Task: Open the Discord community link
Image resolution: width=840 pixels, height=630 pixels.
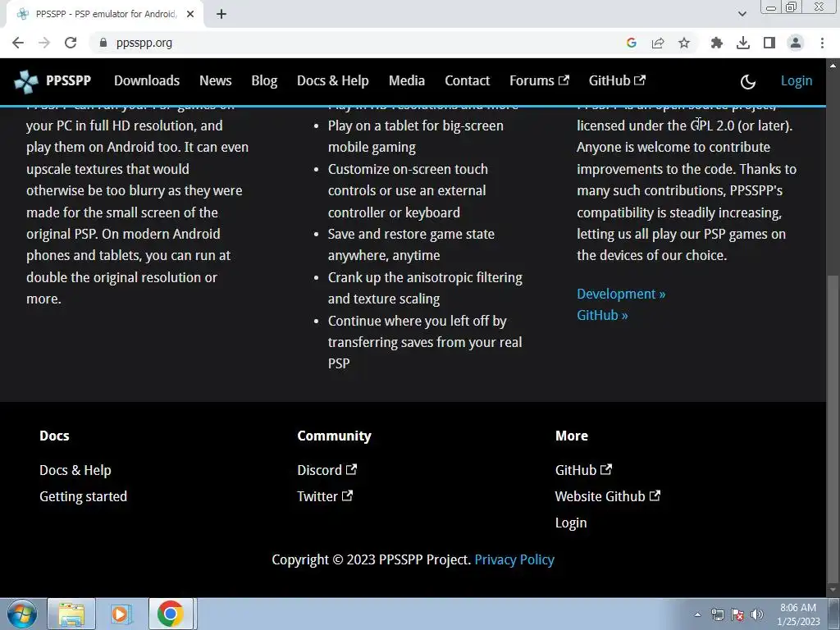Action: pos(326,470)
